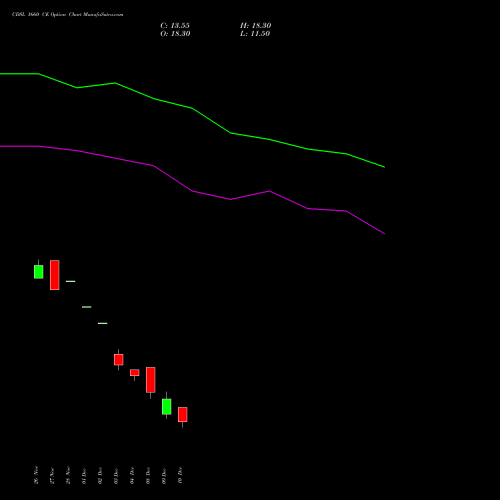Viewport: 500px width, 500px height.
Task: Select the flat 28 Nov candle dash
Action: [71, 281]
